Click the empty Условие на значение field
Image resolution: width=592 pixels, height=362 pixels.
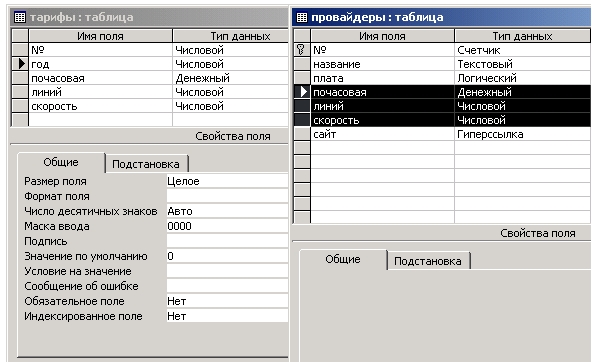point(227,271)
